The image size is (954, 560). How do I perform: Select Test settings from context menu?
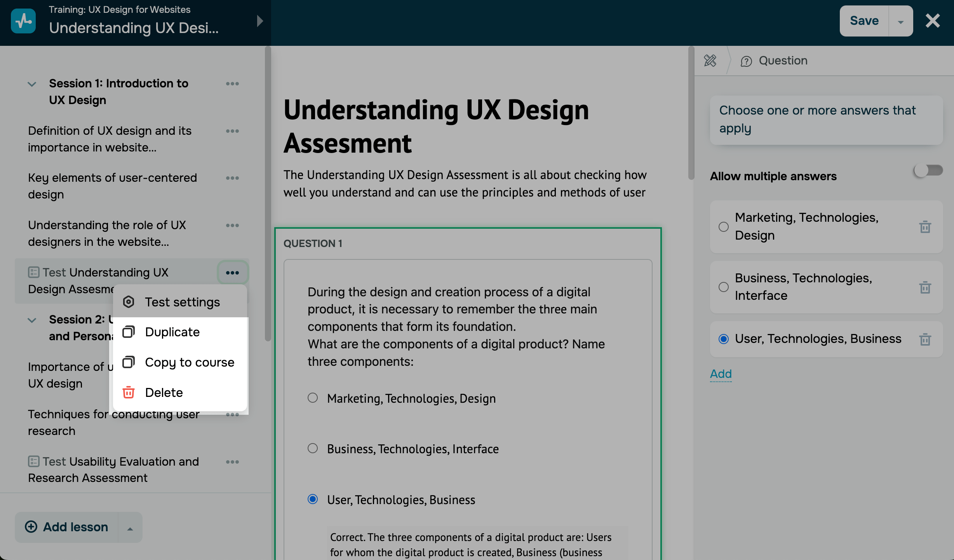tap(180, 302)
